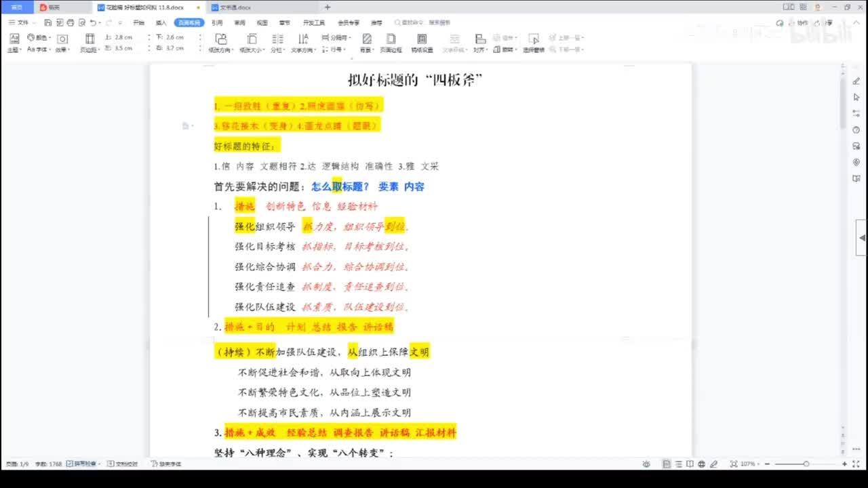Click the Save icon in quick toolbar
This screenshot has width=868, height=488.
coord(48,22)
